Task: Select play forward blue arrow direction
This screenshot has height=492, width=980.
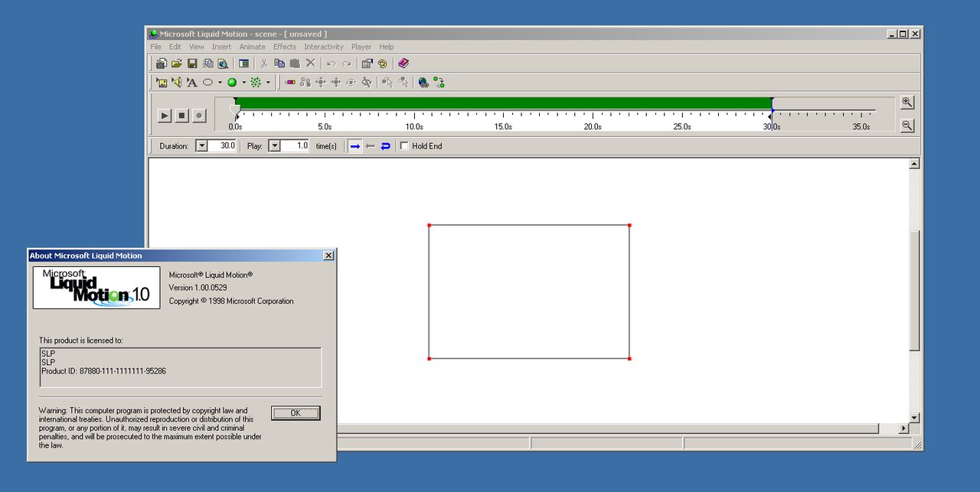Action: pyautogui.click(x=355, y=145)
